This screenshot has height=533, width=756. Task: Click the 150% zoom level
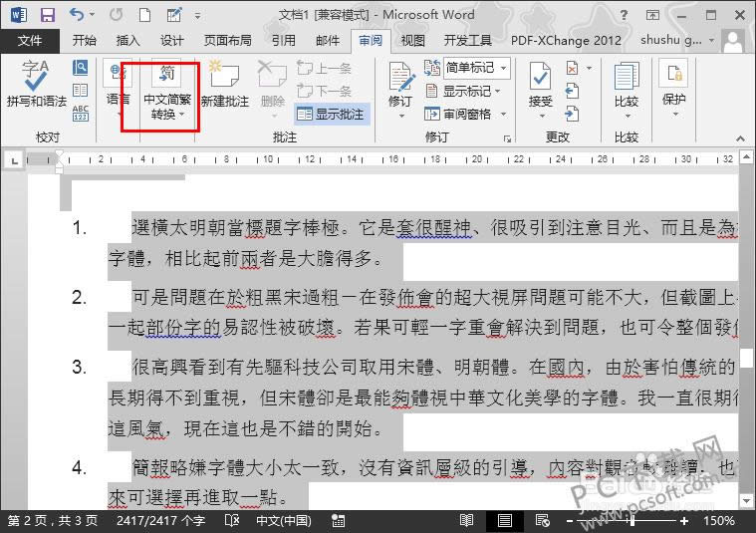point(719,521)
